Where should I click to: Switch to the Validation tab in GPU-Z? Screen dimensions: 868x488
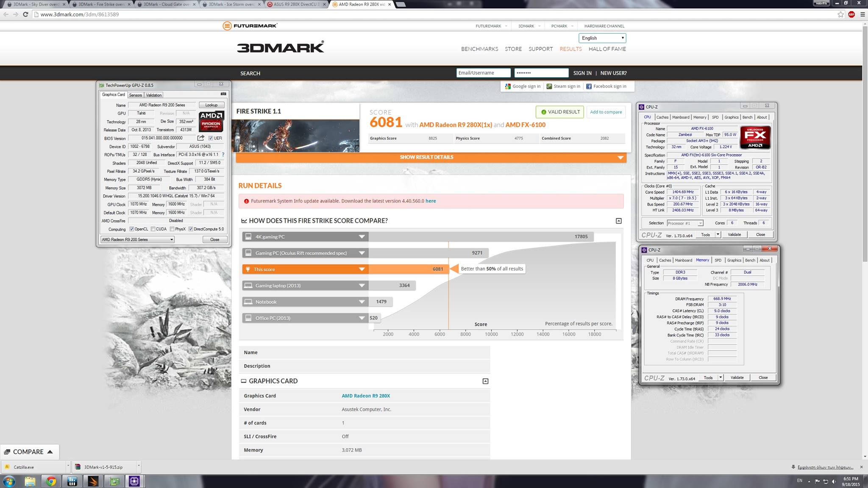coord(154,95)
